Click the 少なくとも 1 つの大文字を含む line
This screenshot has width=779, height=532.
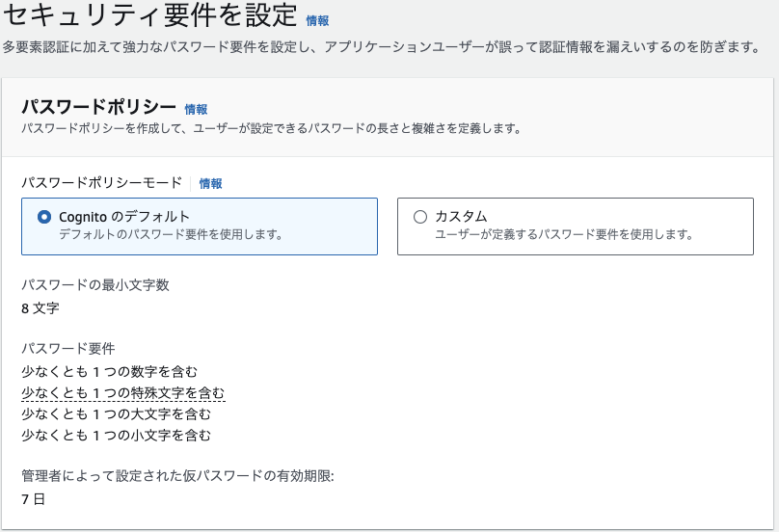117,413
